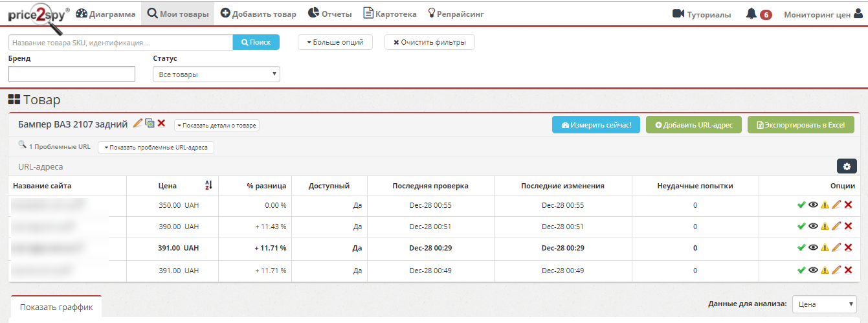Open the Репрайсинг menu
The width and height of the screenshot is (868, 323).
pos(456,14)
